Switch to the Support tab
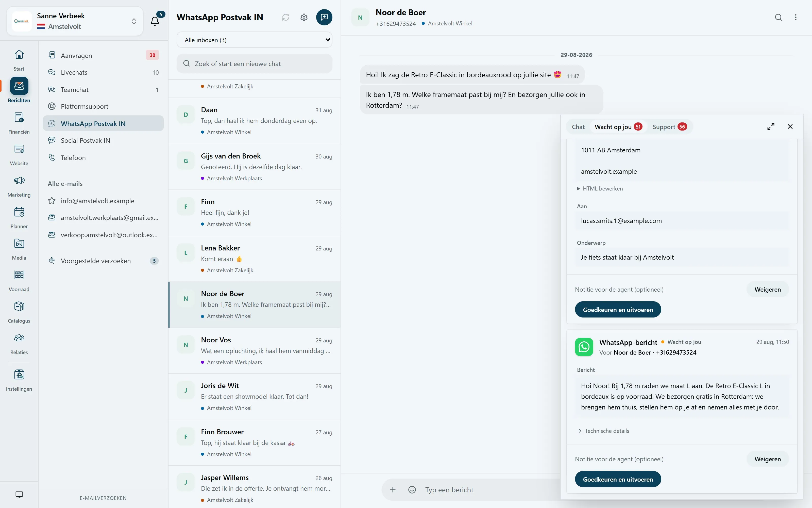 pyautogui.click(x=669, y=127)
